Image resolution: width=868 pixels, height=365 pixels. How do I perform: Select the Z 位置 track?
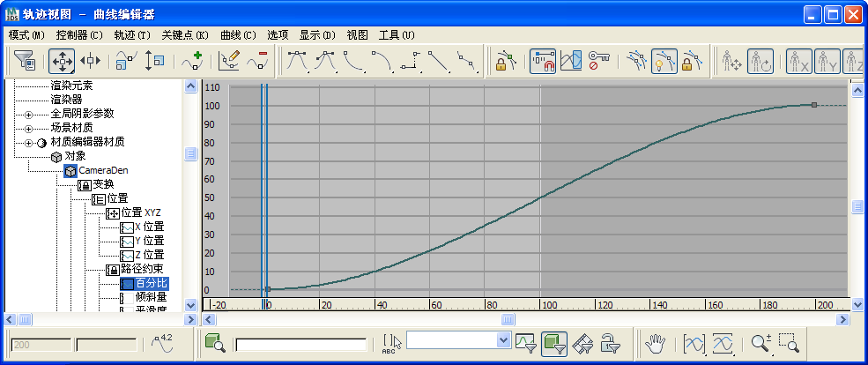point(150,255)
